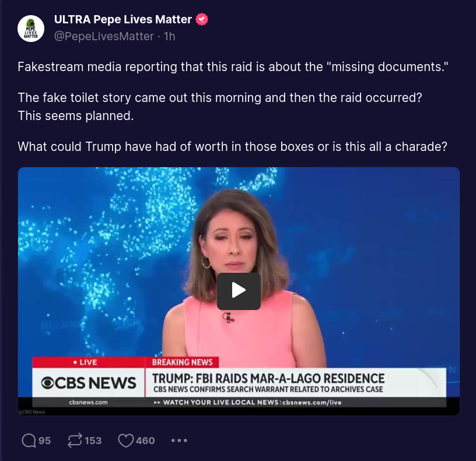Click the Pepe Lives Matter profile avatar
476x461 pixels.
pos(31,29)
